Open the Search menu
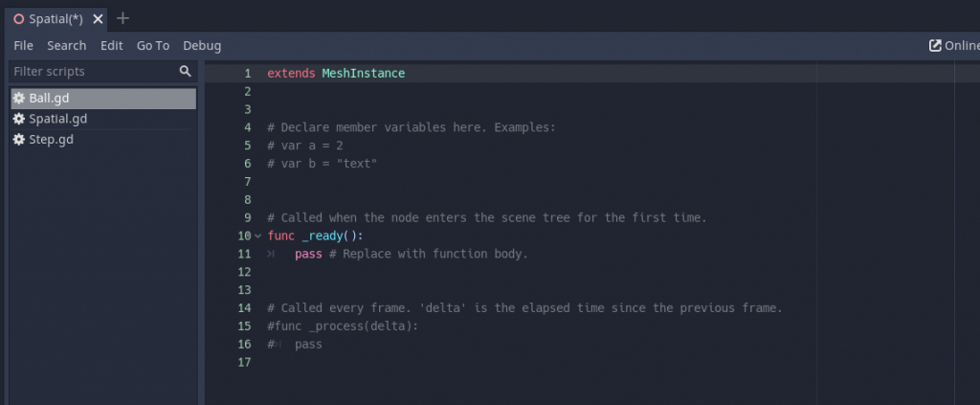This screenshot has width=980, height=405. (x=66, y=46)
